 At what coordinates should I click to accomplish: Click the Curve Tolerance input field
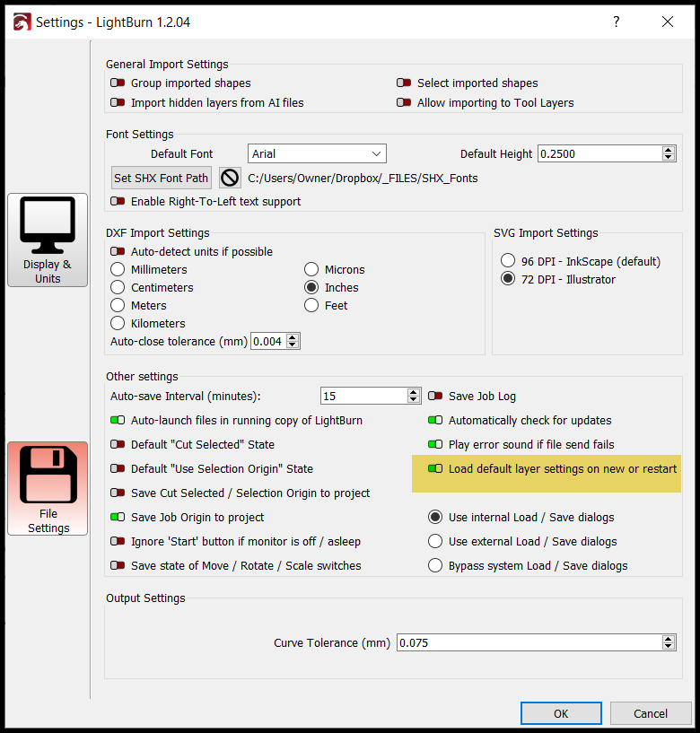529,642
